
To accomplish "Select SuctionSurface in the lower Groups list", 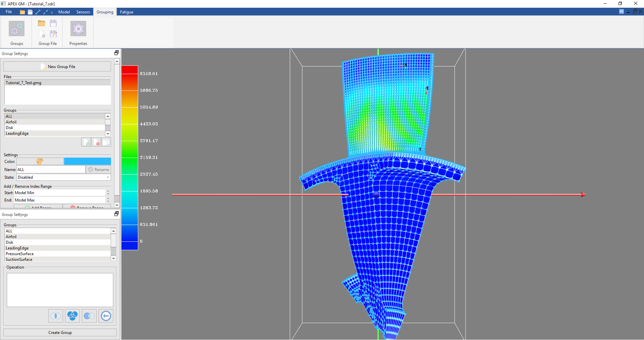I will [x=58, y=259].
